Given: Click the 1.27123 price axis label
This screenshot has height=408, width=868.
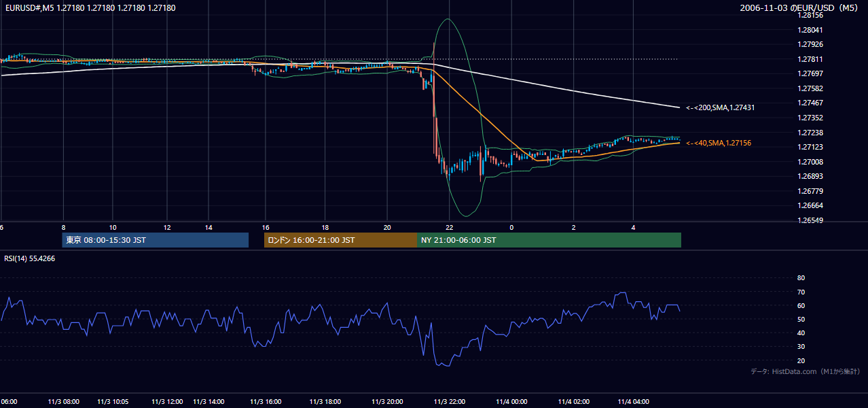Looking at the screenshot, I should tap(811, 147).
